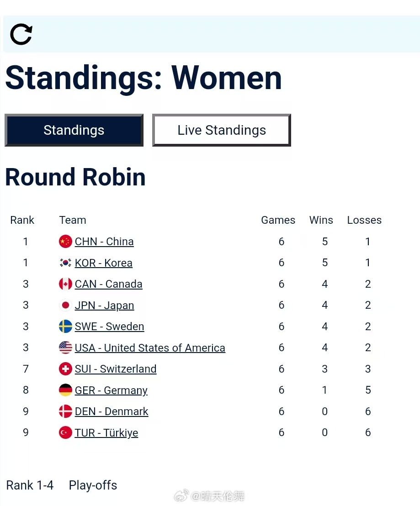Viewport: 420px width, 506px height.
Task: Switch to the Live Standings tab
Action: click(222, 130)
